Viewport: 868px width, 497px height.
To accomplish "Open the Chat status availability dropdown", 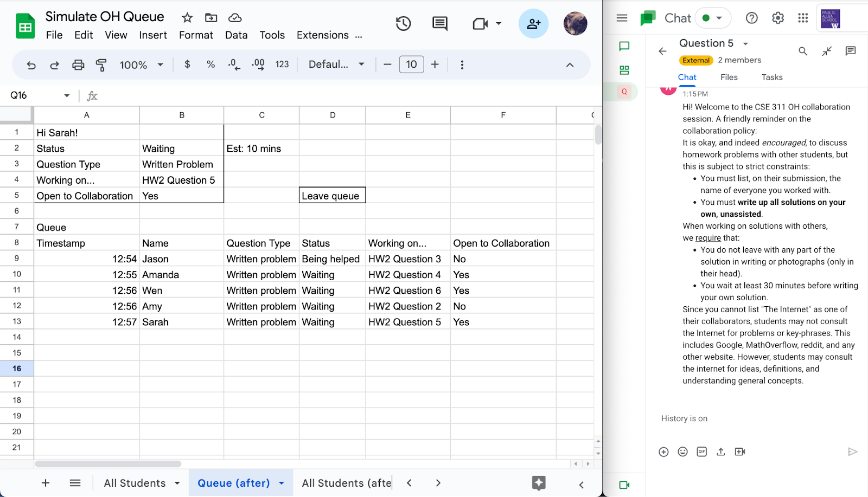I will pos(713,18).
